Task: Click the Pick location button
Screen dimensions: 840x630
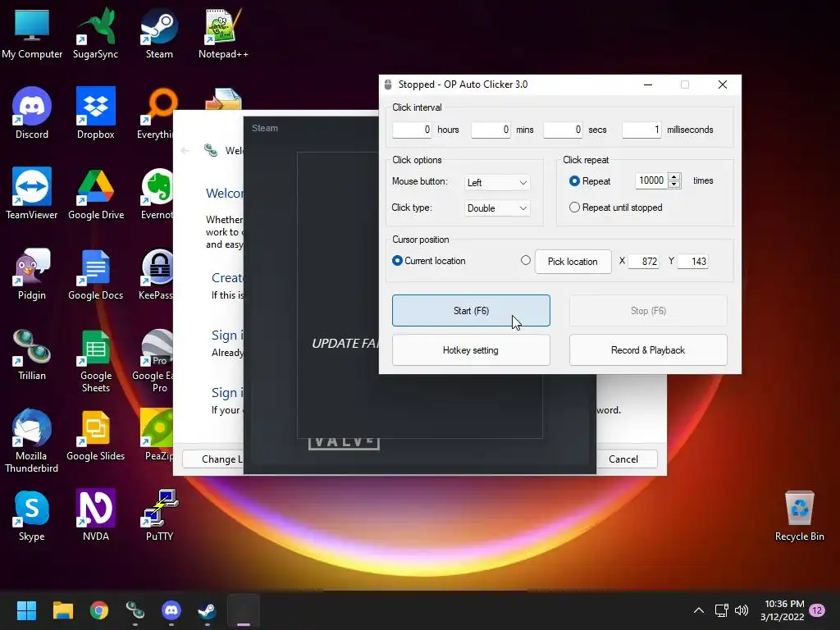Action: click(x=573, y=262)
